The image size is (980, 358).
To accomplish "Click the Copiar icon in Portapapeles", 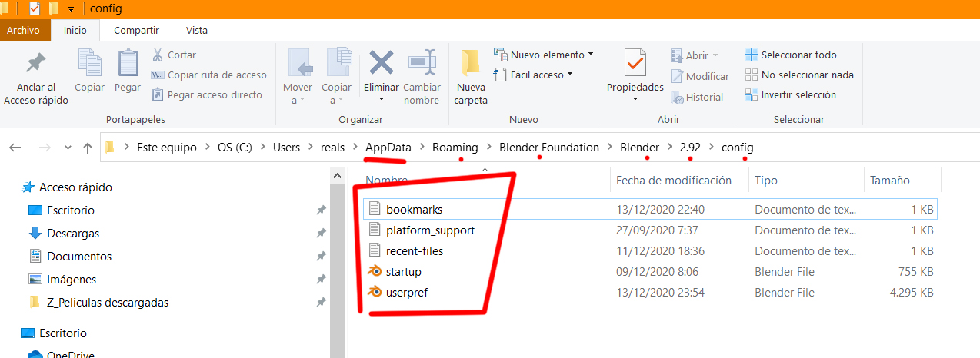I will [90, 65].
